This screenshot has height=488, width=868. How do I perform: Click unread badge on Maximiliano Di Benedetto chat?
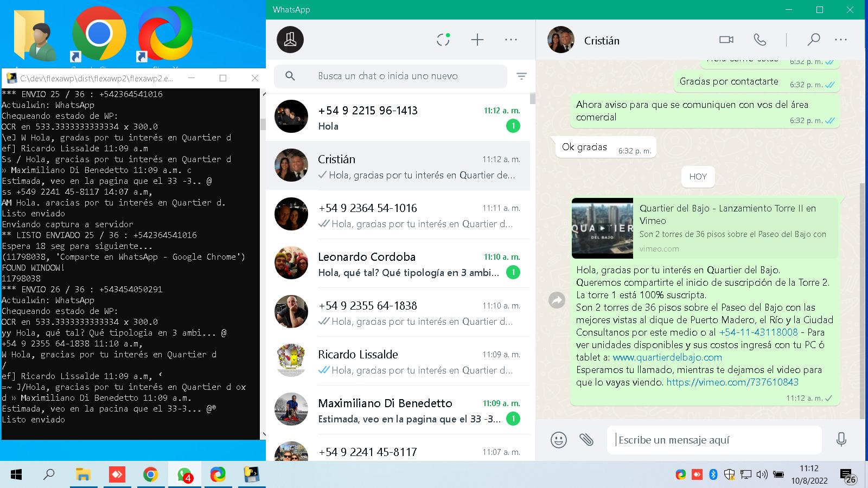point(513,419)
